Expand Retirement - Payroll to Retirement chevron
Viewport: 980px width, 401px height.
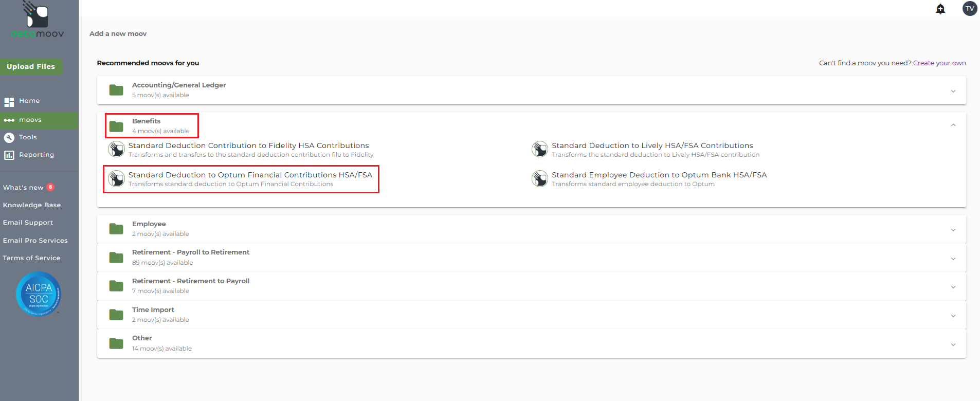[x=953, y=259]
